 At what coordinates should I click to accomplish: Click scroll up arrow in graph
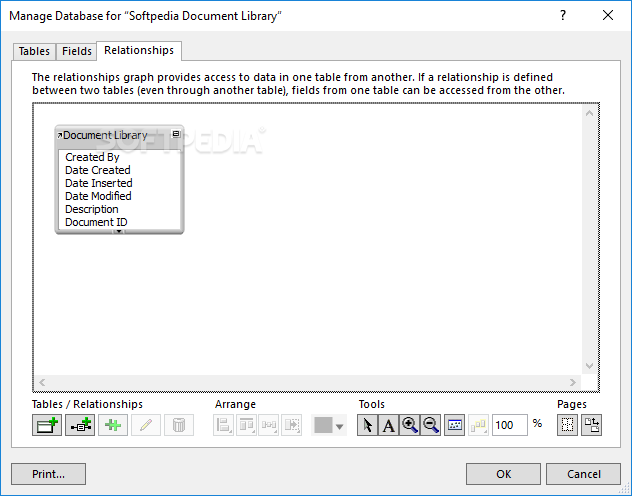[589, 113]
